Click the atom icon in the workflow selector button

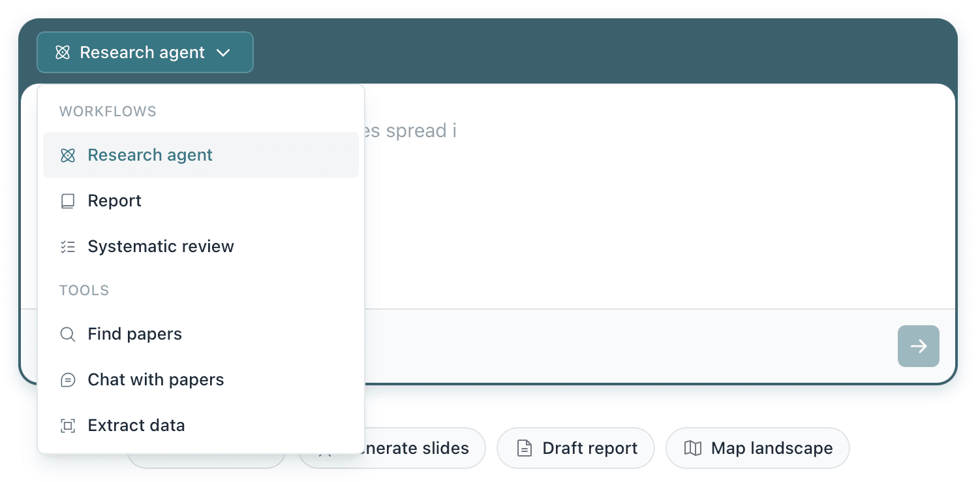[x=63, y=52]
